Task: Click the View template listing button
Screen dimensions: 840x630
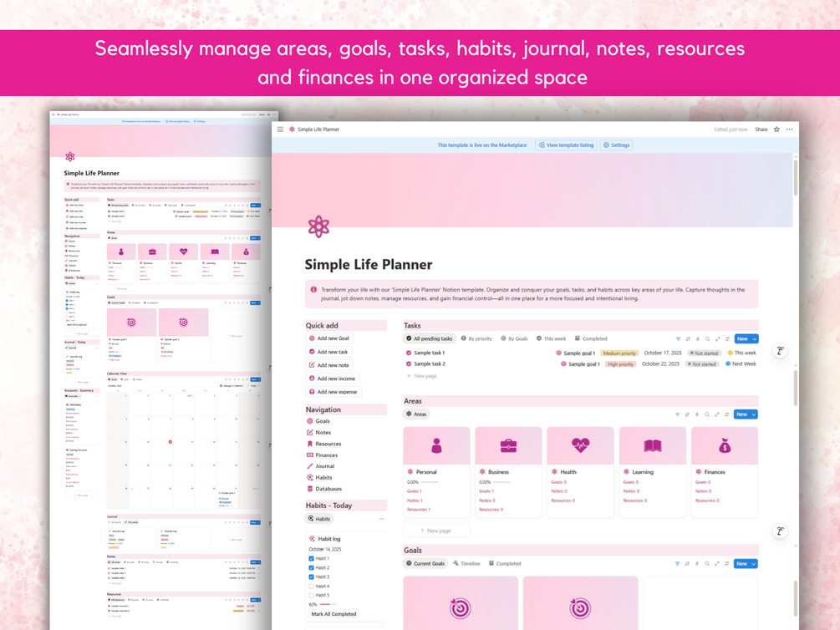Action: click(x=566, y=145)
